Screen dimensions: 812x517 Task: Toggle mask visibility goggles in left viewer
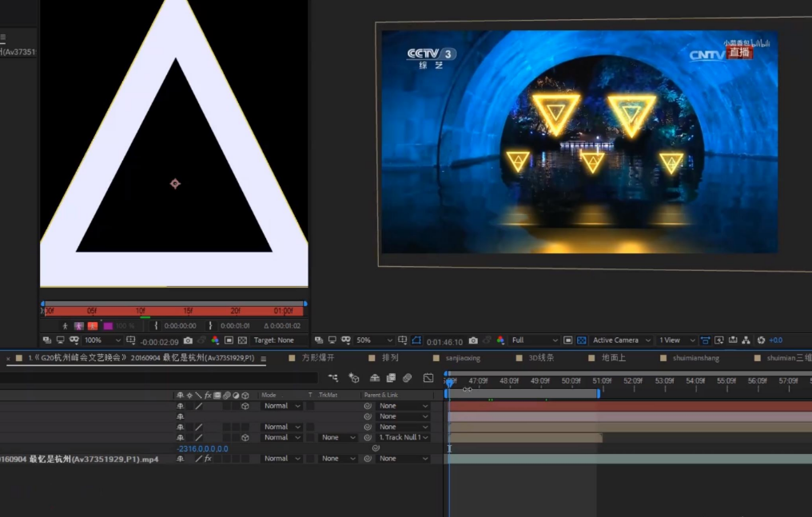click(74, 340)
